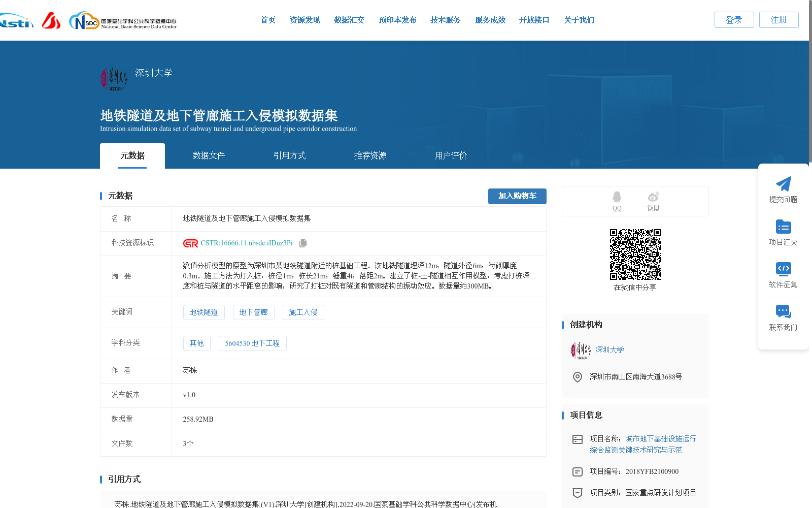Click the WeChat share QR code
The height and width of the screenshot is (508, 812).
(635, 255)
